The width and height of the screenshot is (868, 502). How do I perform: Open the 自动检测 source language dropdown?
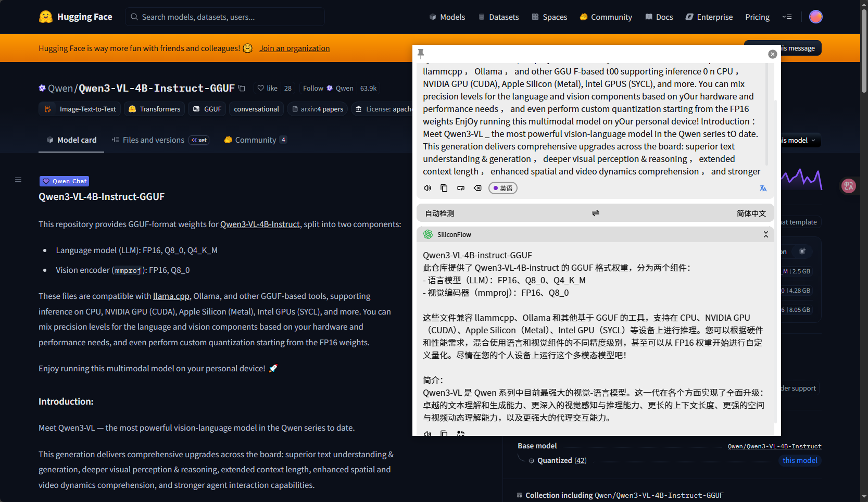pyautogui.click(x=439, y=213)
